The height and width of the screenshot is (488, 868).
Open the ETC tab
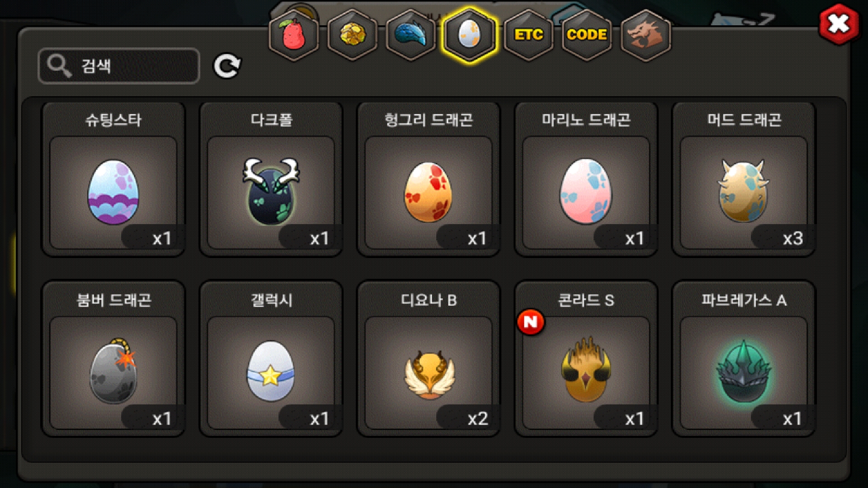point(528,35)
